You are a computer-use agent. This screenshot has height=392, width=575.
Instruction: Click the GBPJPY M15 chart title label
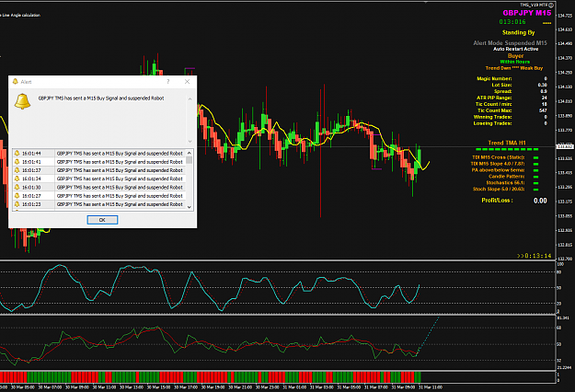(x=527, y=13)
